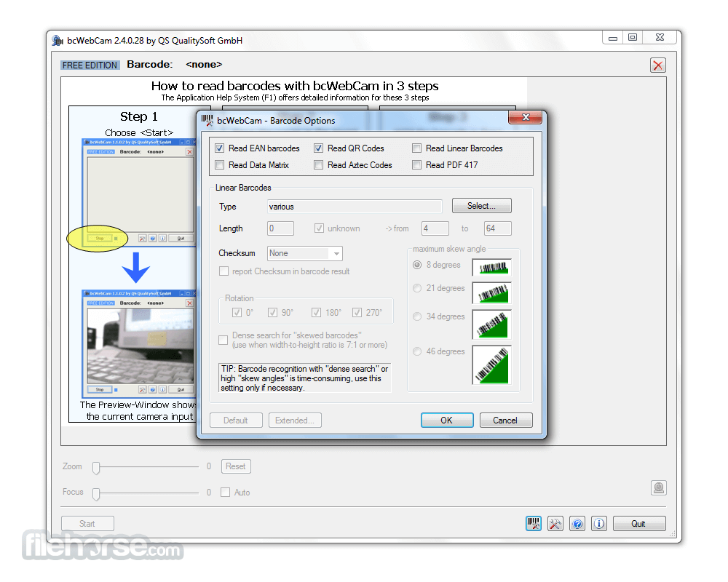Enable Auto focus checkbox
Viewport: 728px width, 582px height.
pyautogui.click(x=225, y=493)
